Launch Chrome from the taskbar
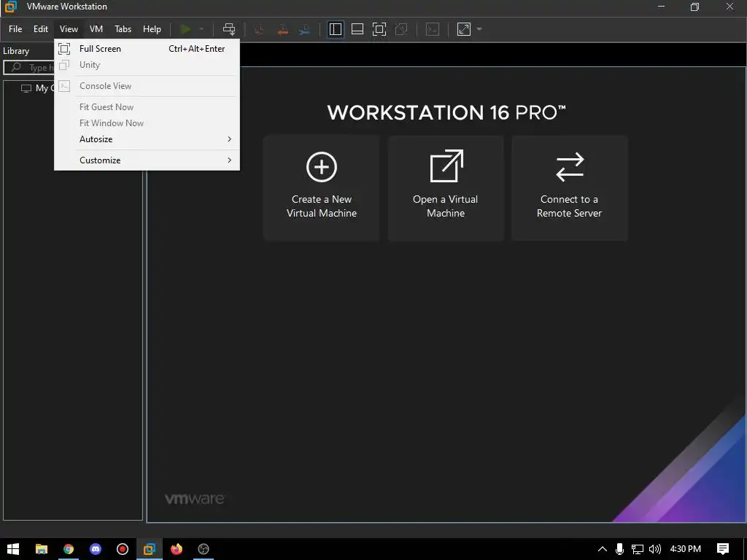 [69, 549]
